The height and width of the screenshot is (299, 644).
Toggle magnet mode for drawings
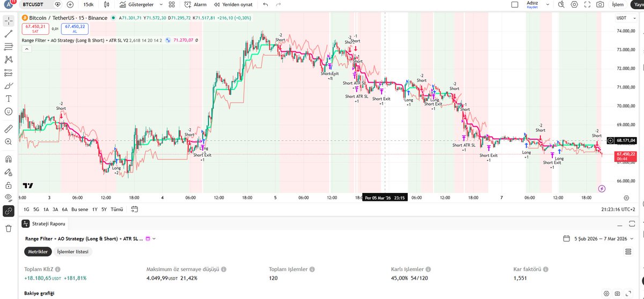[8, 159]
